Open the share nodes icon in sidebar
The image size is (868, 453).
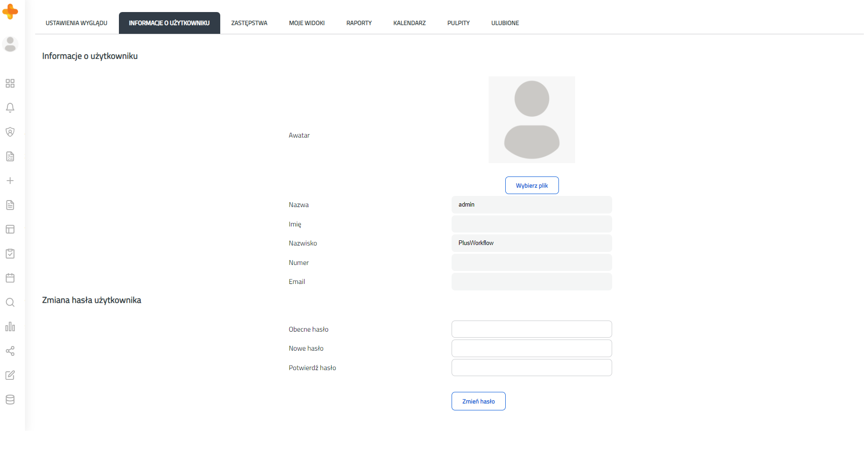click(10, 351)
